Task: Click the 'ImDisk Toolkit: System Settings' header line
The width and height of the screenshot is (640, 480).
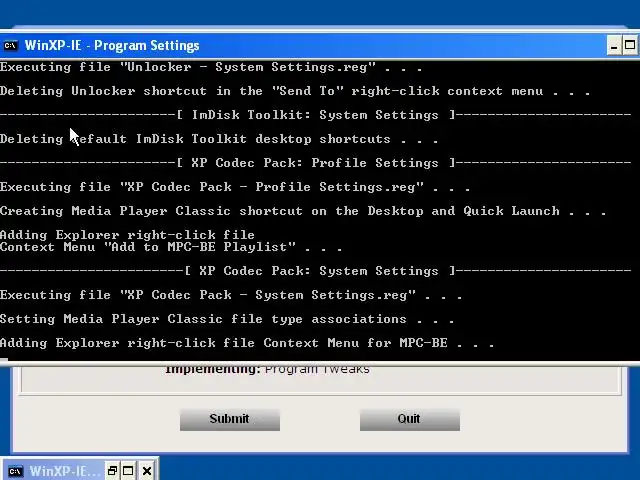Action: [316, 115]
